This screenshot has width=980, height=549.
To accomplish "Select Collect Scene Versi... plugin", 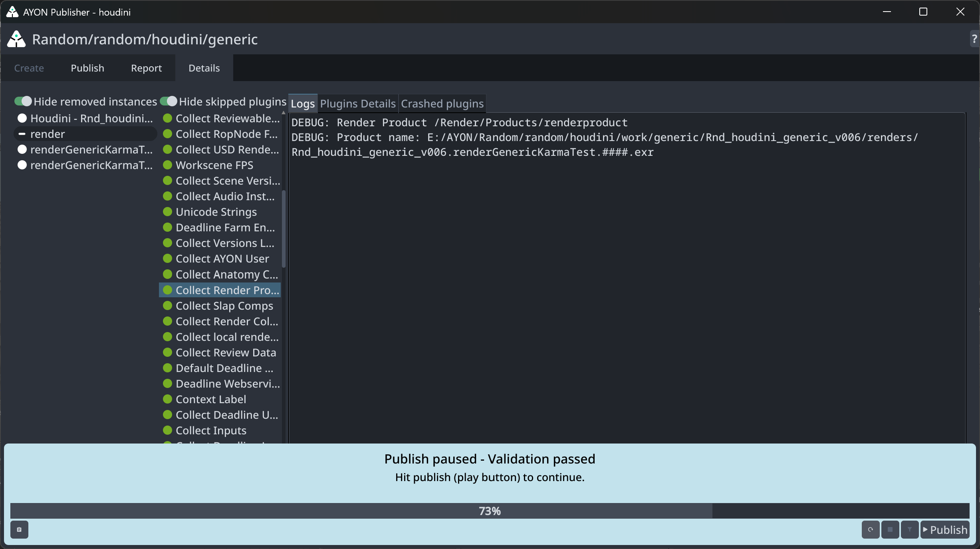I will (x=220, y=181).
